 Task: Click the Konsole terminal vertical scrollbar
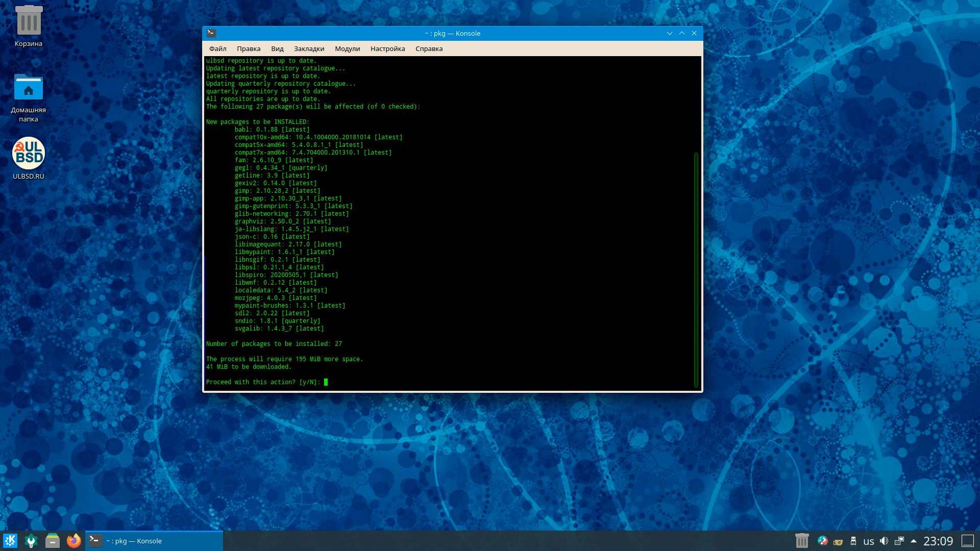click(x=696, y=269)
